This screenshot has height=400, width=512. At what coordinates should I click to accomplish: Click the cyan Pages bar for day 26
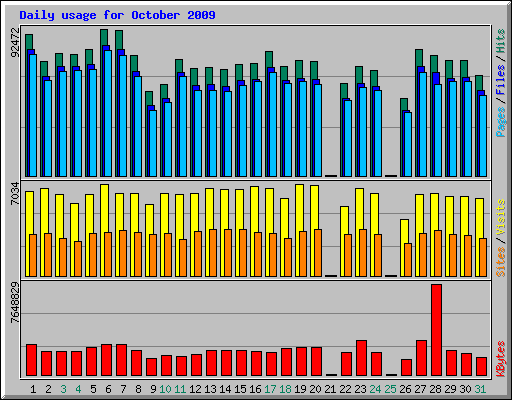click(408, 144)
